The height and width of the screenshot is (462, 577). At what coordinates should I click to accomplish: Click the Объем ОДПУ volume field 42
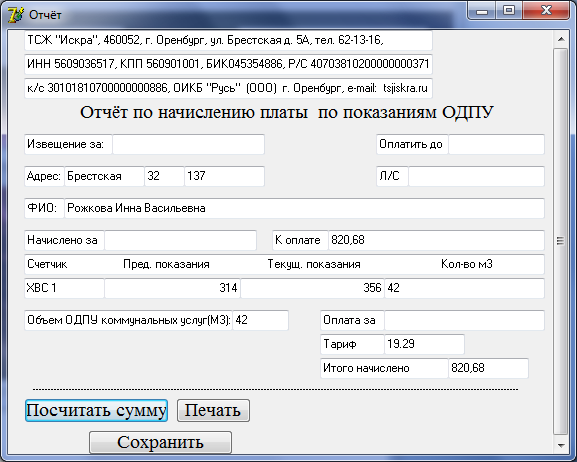tap(261, 320)
